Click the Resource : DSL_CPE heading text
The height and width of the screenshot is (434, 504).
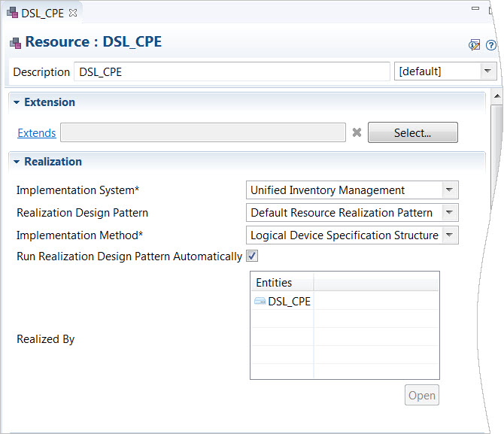click(x=93, y=42)
